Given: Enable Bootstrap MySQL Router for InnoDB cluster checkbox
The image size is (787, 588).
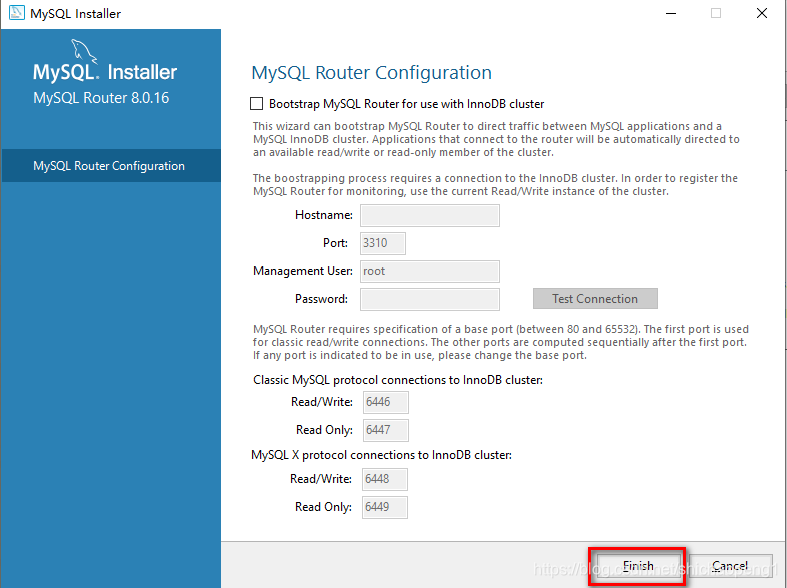Looking at the screenshot, I should coord(256,104).
